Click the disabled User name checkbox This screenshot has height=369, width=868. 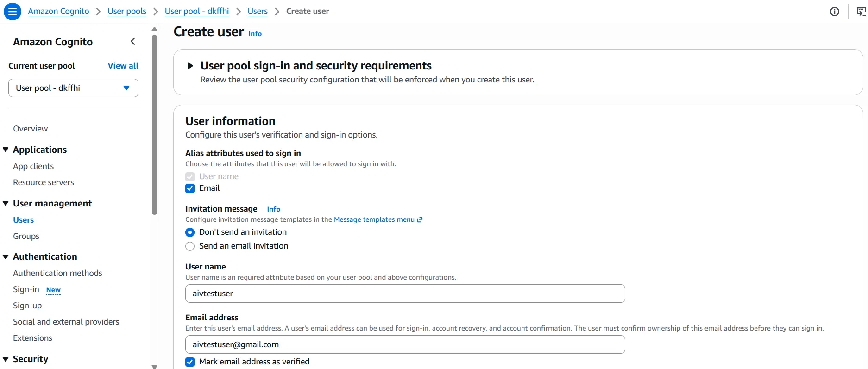click(190, 177)
